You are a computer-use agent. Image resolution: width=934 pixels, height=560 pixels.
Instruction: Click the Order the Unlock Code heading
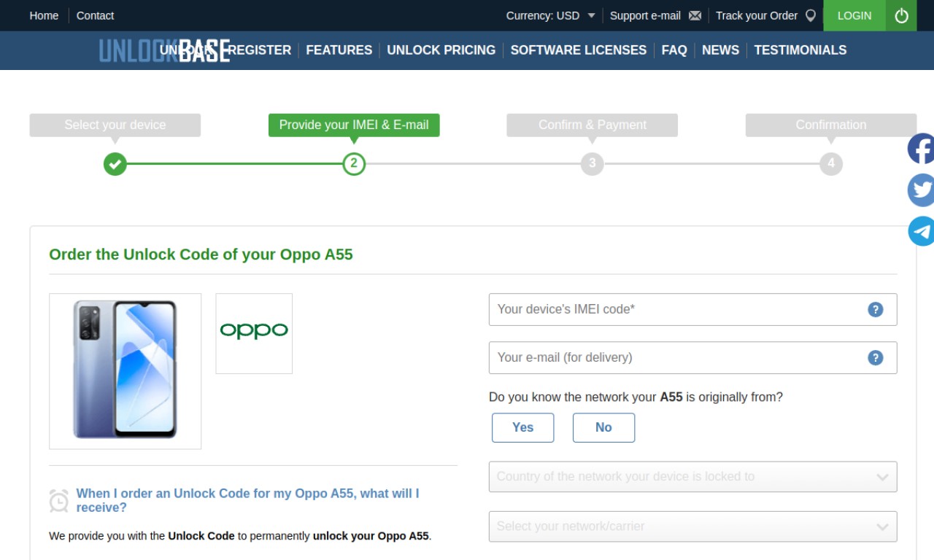point(201,254)
